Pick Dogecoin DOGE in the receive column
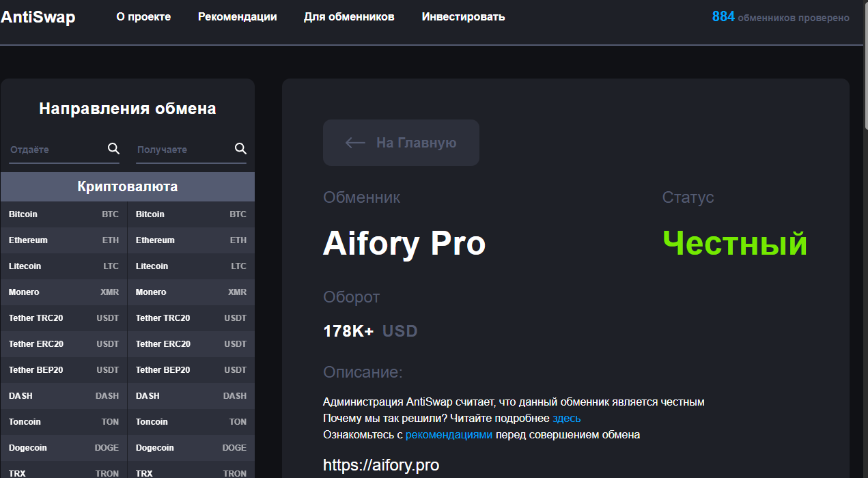The width and height of the screenshot is (868, 478). pyautogui.click(x=191, y=448)
